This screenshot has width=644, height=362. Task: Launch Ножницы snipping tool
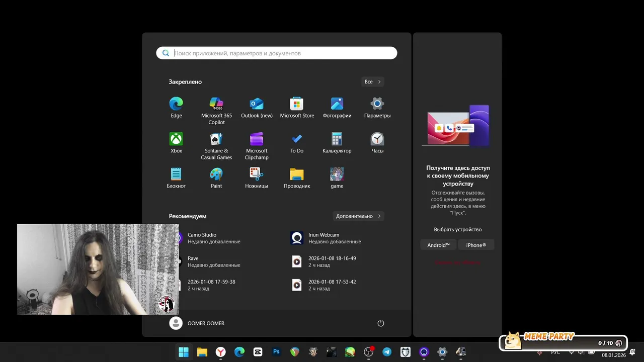click(257, 178)
